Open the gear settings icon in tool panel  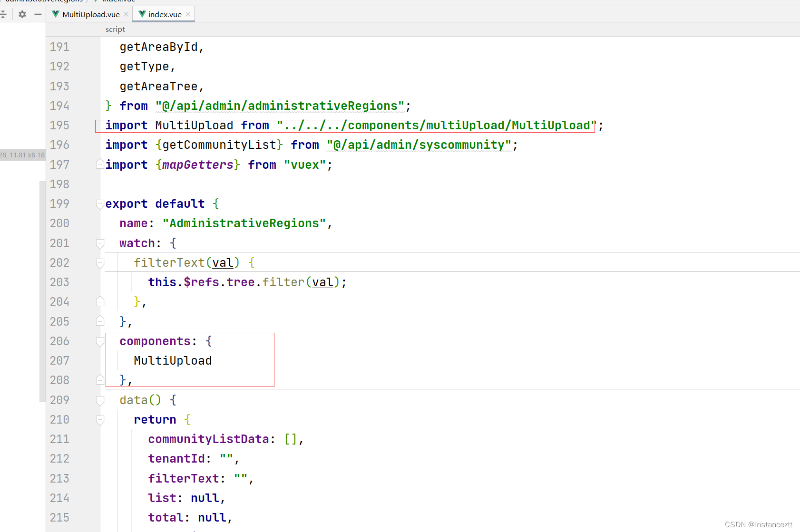click(x=22, y=14)
